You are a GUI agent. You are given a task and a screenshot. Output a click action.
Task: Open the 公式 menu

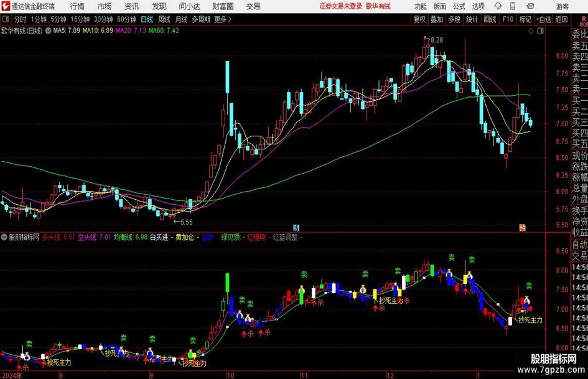pos(459,6)
